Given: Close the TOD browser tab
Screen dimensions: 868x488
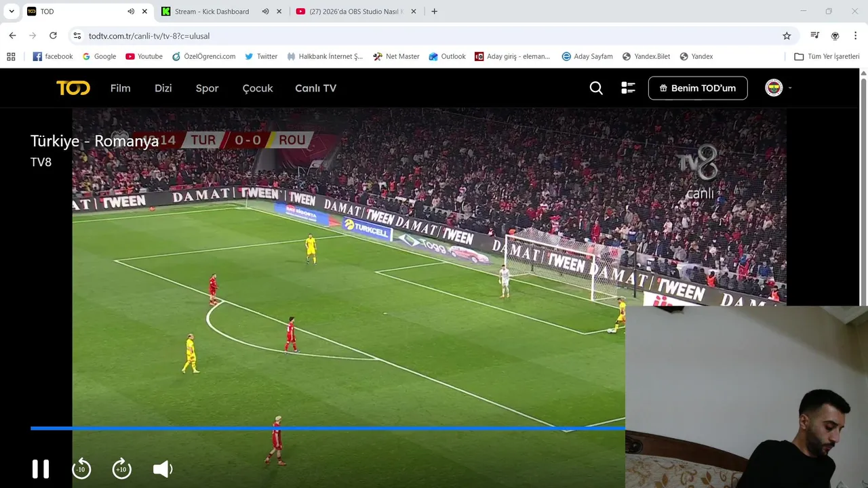Looking at the screenshot, I should pos(144,12).
